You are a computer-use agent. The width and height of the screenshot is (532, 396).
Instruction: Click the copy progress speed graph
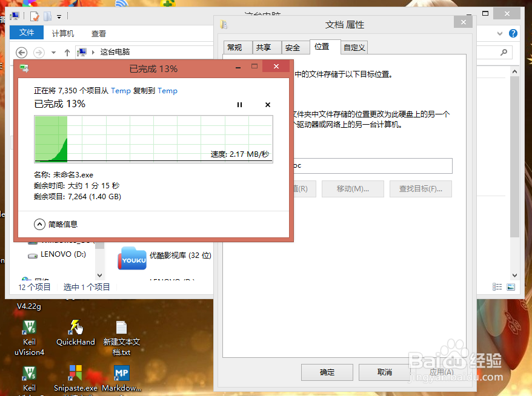tap(153, 139)
